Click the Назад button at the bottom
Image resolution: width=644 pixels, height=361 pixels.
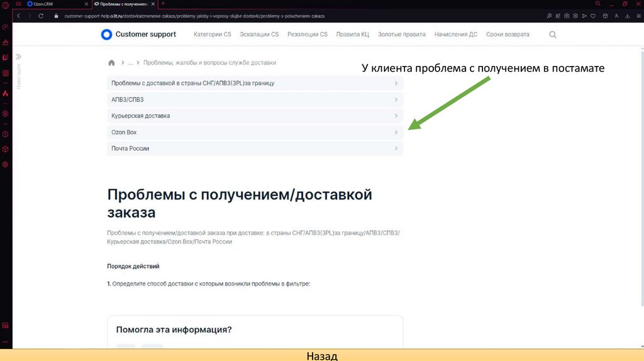(322, 356)
